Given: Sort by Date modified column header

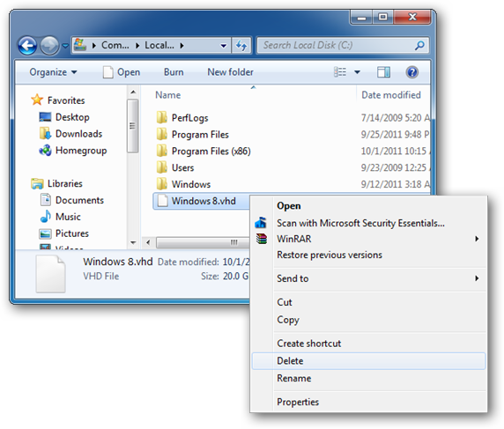Looking at the screenshot, I should tap(391, 95).
